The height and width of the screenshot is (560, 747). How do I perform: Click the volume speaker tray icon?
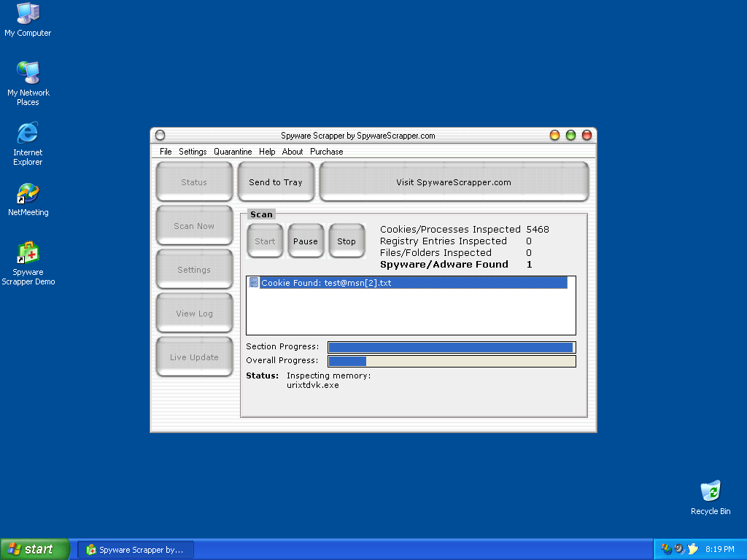tap(679, 549)
